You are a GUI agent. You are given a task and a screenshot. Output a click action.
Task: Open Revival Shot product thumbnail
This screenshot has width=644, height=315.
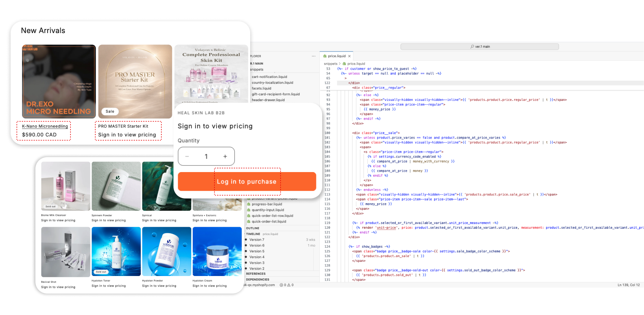(66, 252)
